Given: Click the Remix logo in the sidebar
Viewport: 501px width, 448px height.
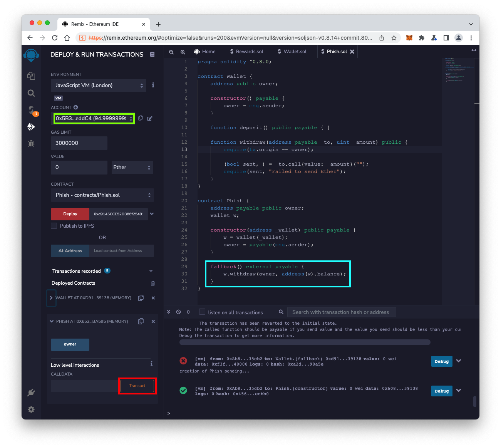Looking at the screenshot, I should (x=31, y=55).
